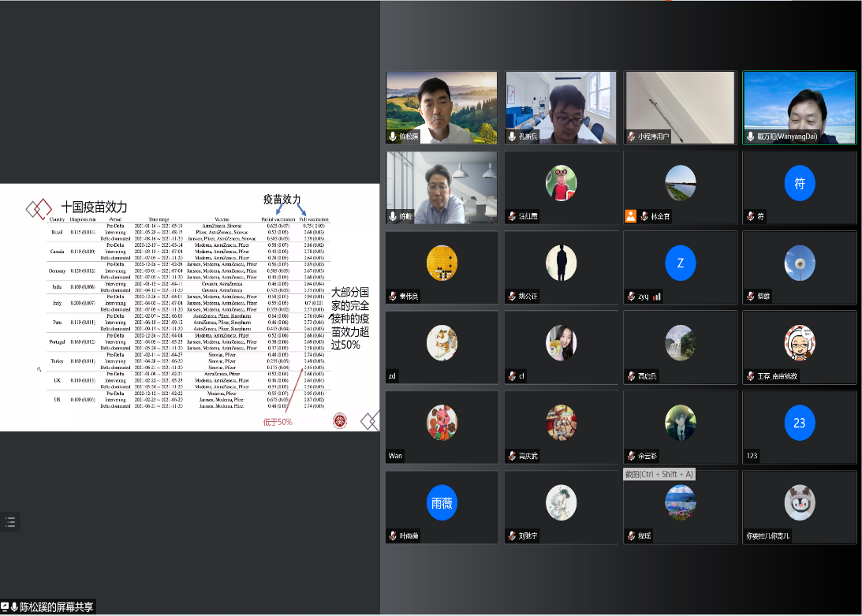
Task: Click the muted mic icon beside 小程序用户
Action: 631,136
